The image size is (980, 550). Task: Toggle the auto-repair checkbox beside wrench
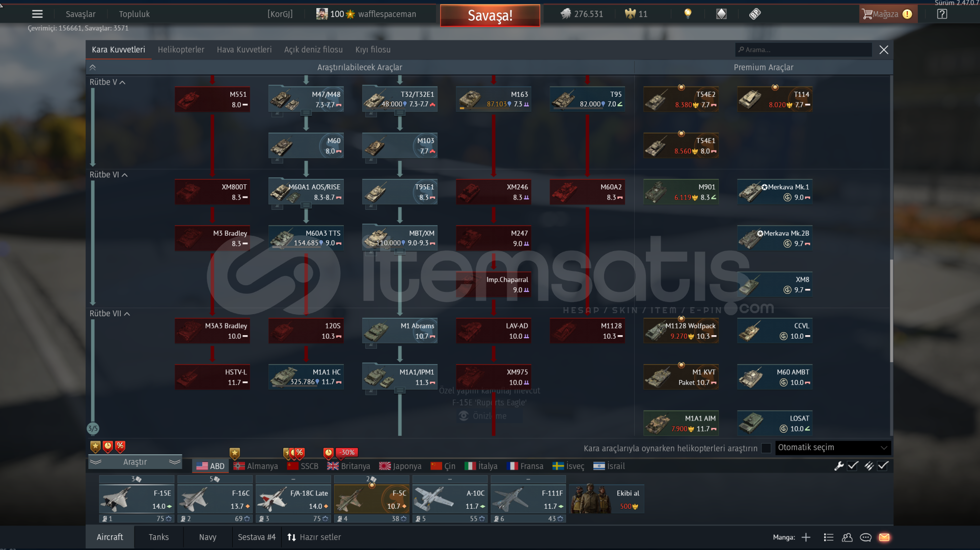click(x=853, y=465)
